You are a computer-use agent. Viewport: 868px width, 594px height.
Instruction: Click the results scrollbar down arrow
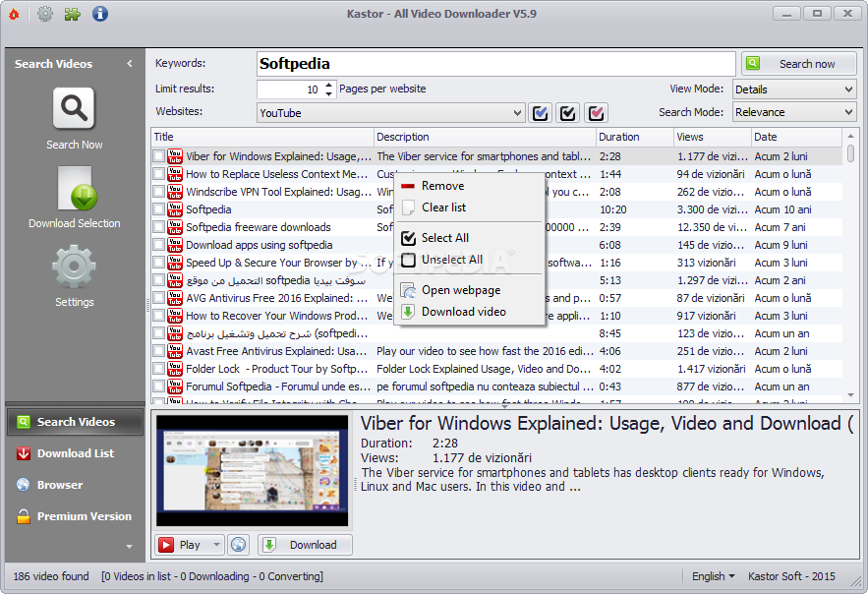click(x=850, y=395)
